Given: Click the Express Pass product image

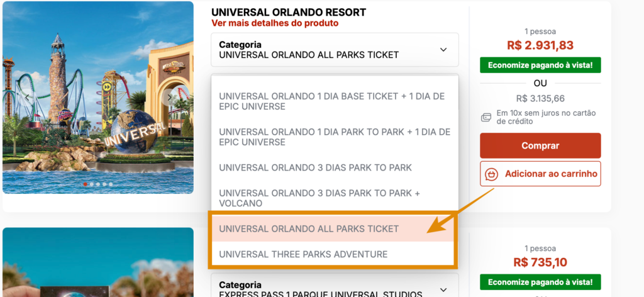Looking at the screenshot, I should point(97,262).
